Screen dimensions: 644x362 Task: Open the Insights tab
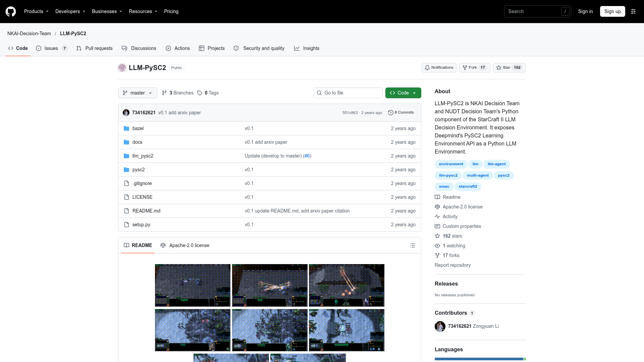[307, 48]
